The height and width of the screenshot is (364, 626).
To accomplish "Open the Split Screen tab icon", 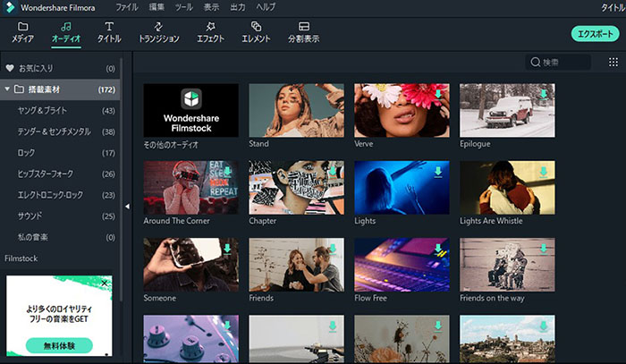I will coord(304,27).
